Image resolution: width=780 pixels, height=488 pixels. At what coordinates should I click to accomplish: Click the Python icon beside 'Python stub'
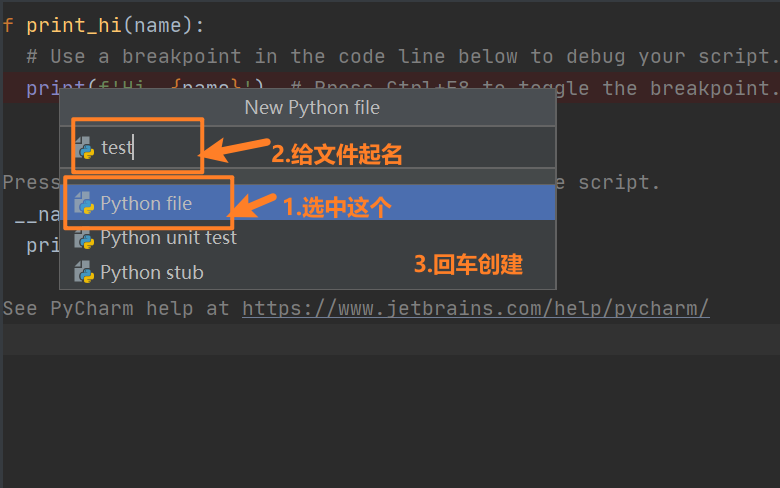point(84,272)
